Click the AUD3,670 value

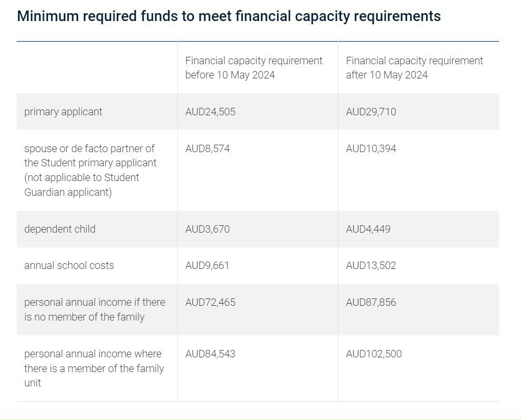click(x=207, y=229)
